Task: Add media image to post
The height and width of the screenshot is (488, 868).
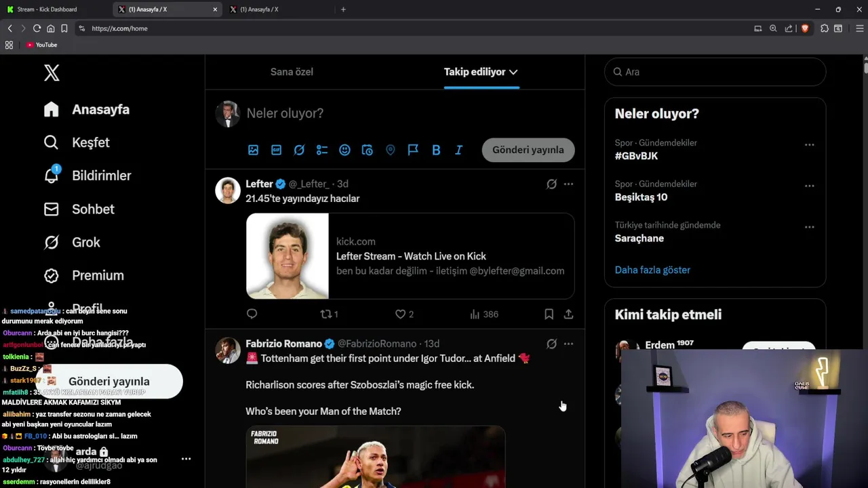Action: (253, 150)
